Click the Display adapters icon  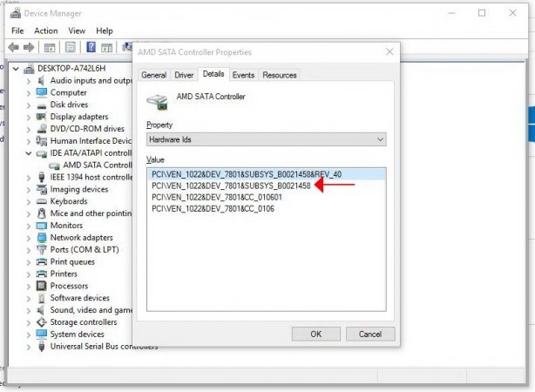point(41,117)
